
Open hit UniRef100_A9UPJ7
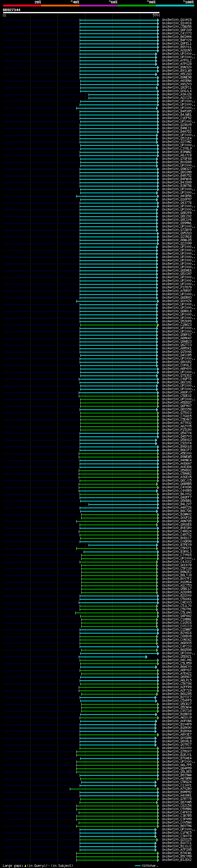click(x=177, y=392)
